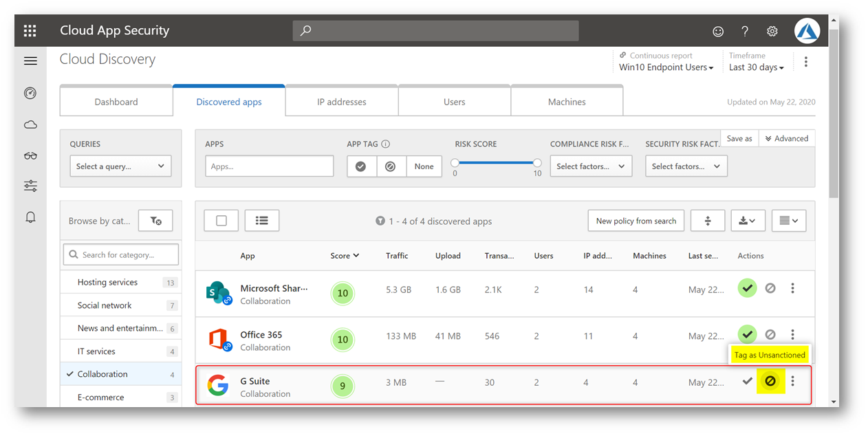Click the top search bar field

(435, 30)
